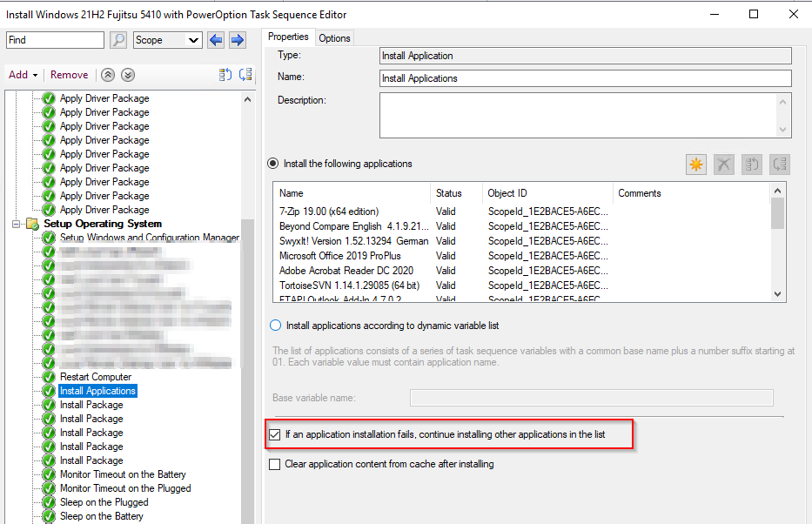Collapse the Setup Operating System group

(x=16, y=224)
